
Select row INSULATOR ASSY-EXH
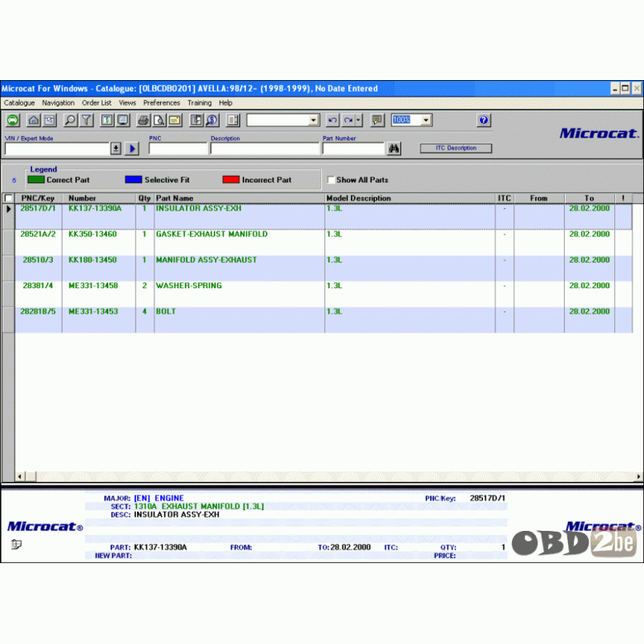324,216
